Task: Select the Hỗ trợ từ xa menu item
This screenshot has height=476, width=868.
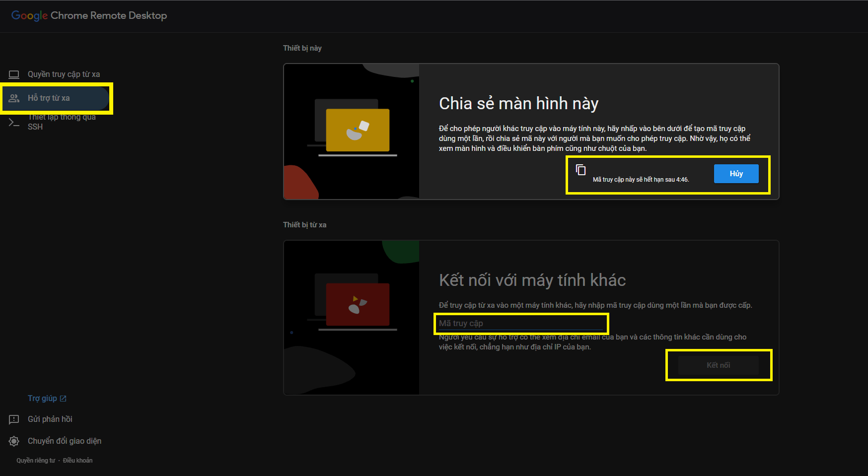Action: click(56, 98)
